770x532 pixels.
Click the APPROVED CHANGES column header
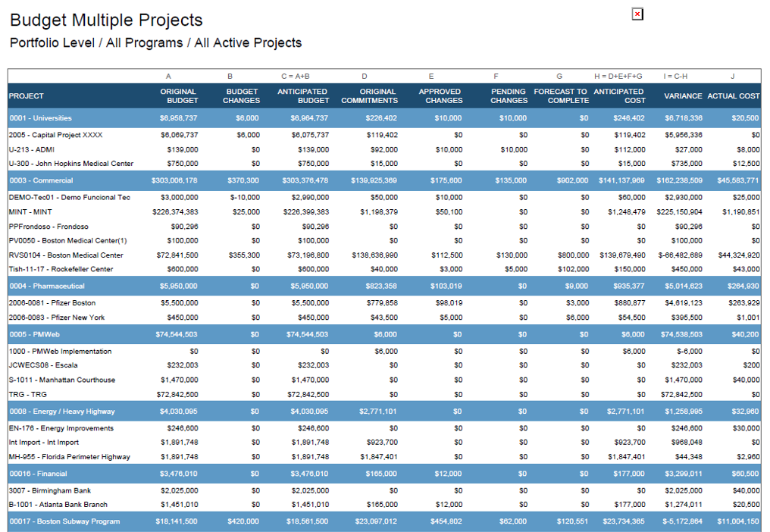(440, 95)
